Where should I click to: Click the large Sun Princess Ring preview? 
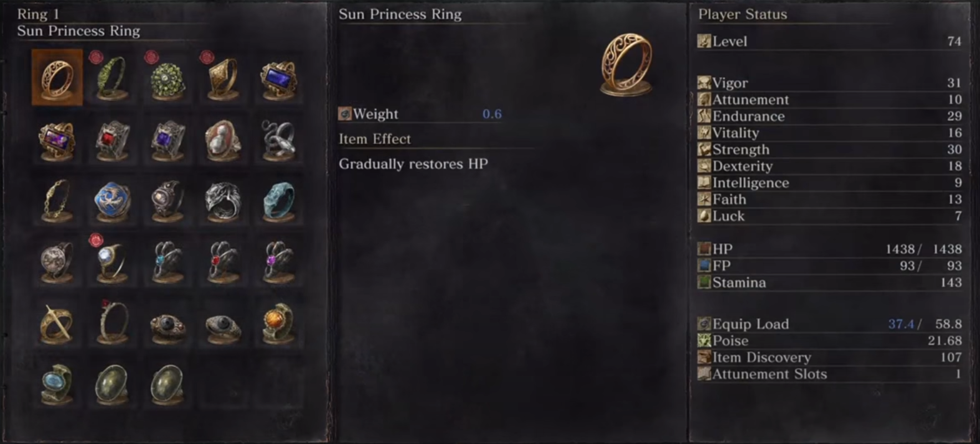pyautogui.click(x=627, y=64)
